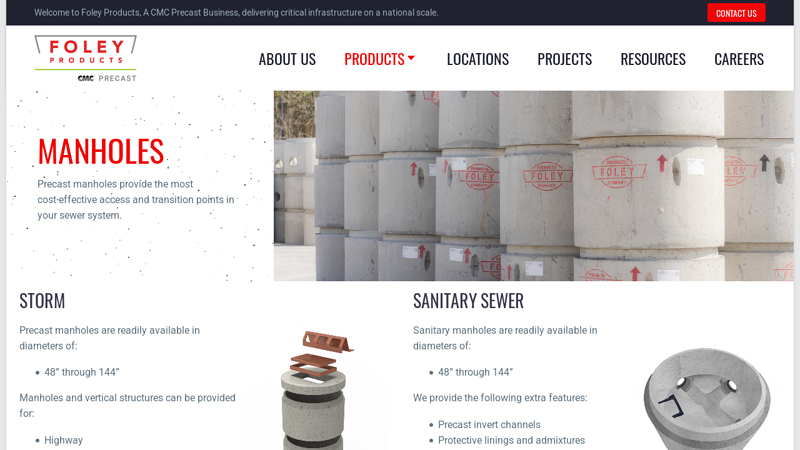Click the CMC Precast sub-logo

(x=107, y=78)
